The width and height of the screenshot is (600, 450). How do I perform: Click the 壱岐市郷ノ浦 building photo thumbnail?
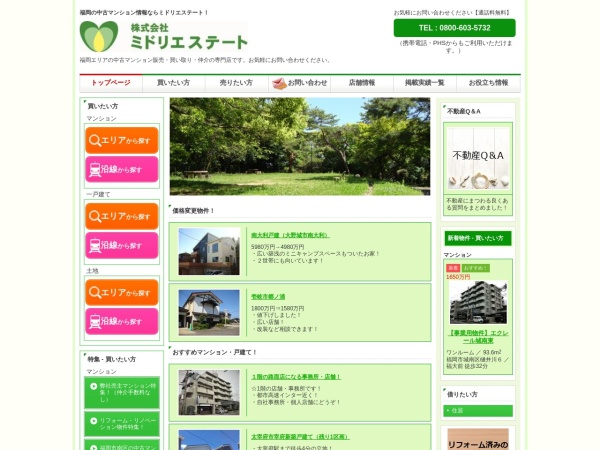209,313
